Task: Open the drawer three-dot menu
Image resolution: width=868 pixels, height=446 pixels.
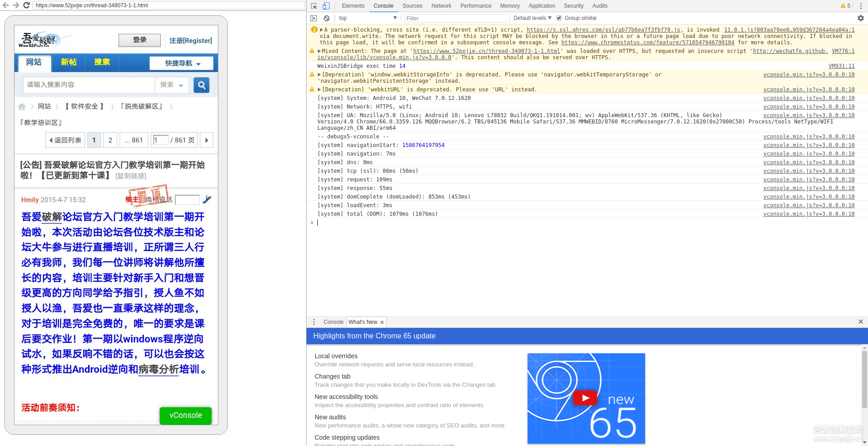Action: 314,322
